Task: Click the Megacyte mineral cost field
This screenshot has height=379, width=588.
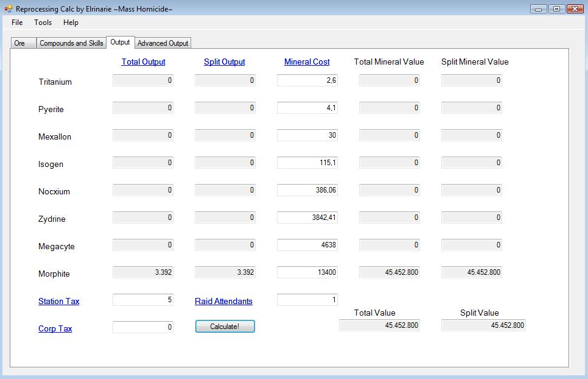Action: [307, 245]
